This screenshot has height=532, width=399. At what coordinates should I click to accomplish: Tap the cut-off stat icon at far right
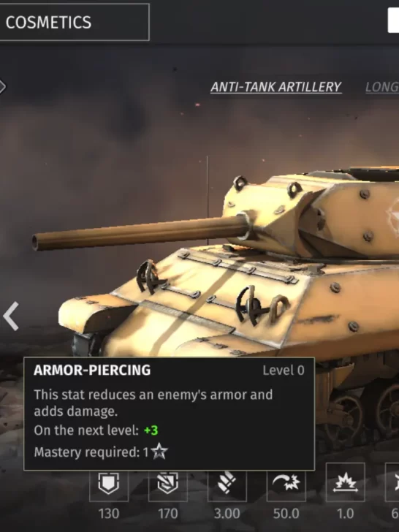[x=392, y=482]
